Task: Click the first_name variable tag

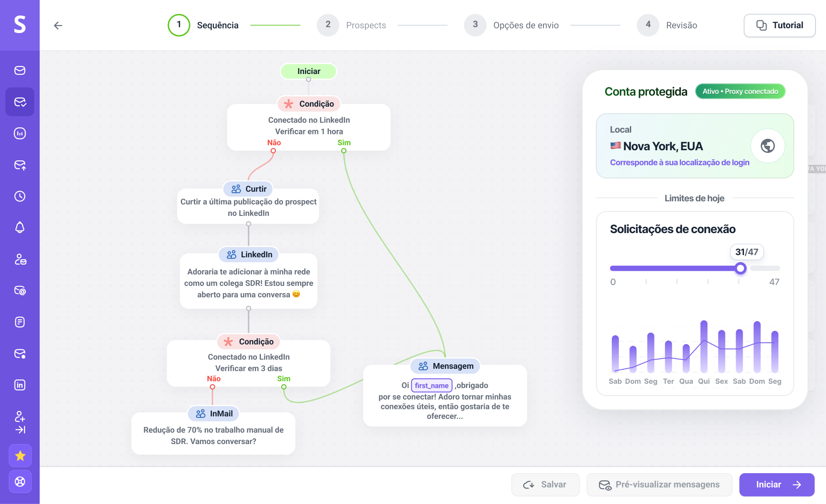Action: tap(432, 385)
